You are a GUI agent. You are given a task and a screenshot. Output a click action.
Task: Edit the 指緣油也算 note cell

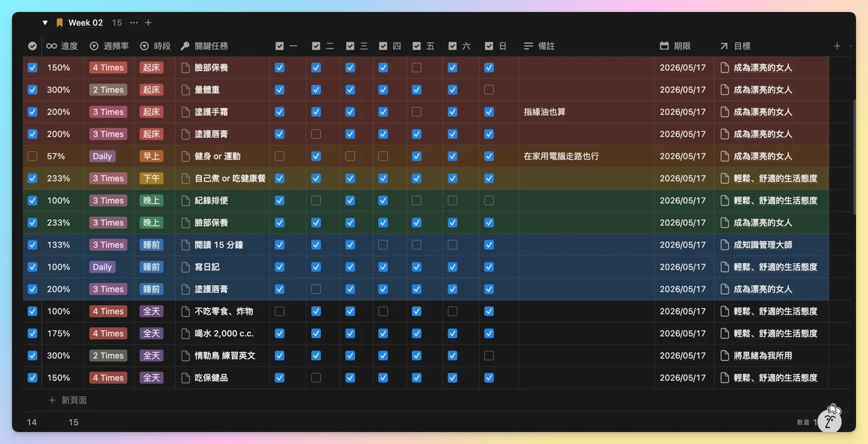[x=587, y=112]
